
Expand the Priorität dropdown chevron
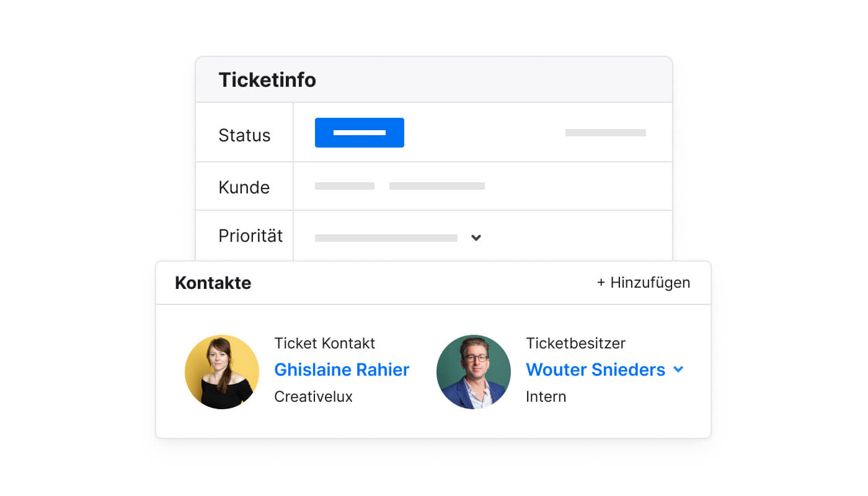(x=476, y=237)
